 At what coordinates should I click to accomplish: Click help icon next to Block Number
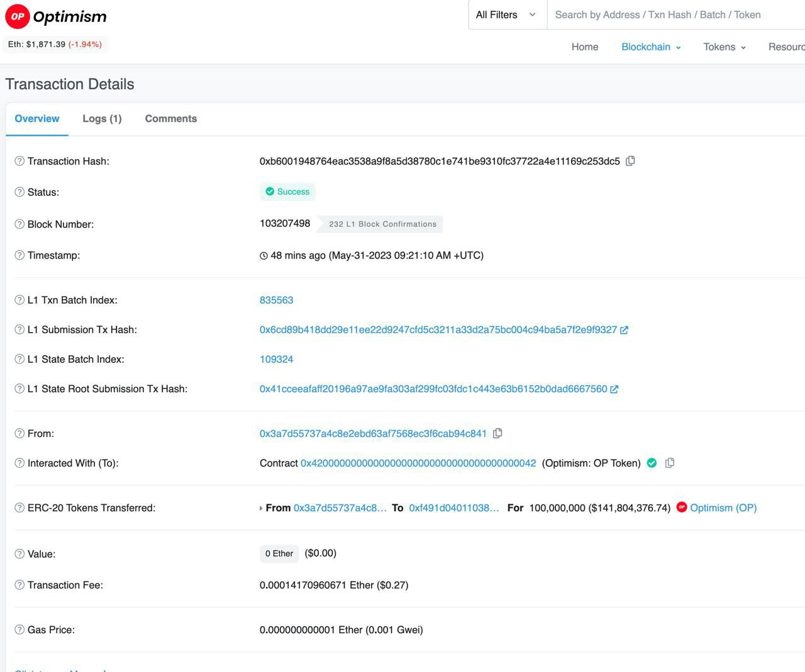tap(19, 224)
